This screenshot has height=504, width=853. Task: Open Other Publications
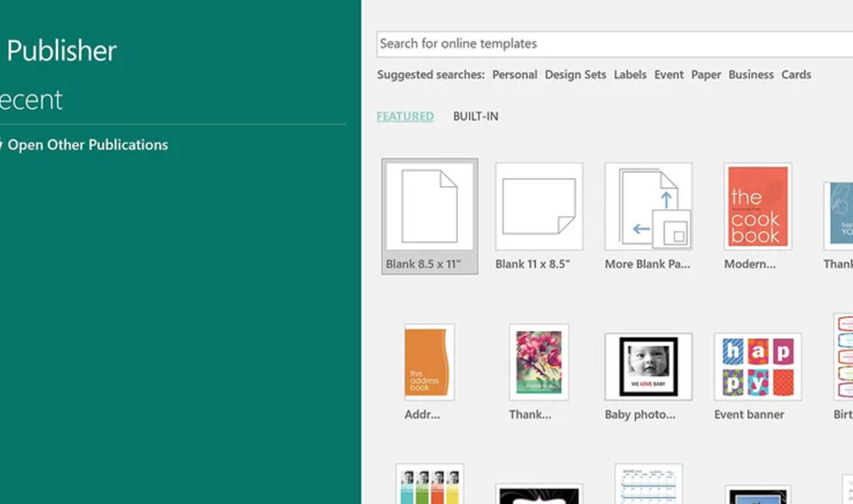coord(88,145)
